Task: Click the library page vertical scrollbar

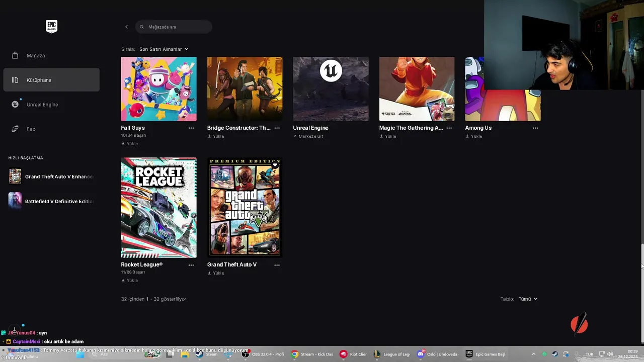Action: (x=642, y=294)
